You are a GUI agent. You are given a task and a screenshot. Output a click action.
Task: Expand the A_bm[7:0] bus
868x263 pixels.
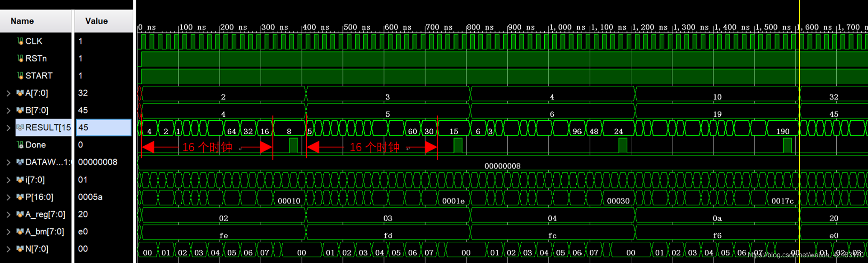(9, 231)
